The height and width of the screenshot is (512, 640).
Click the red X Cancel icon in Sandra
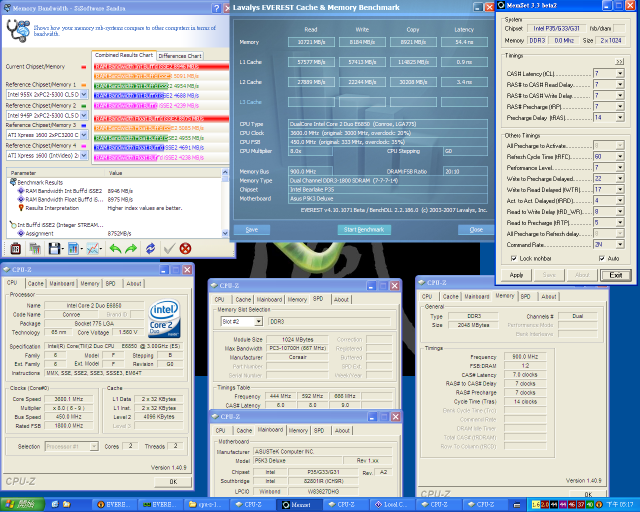pos(185,248)
